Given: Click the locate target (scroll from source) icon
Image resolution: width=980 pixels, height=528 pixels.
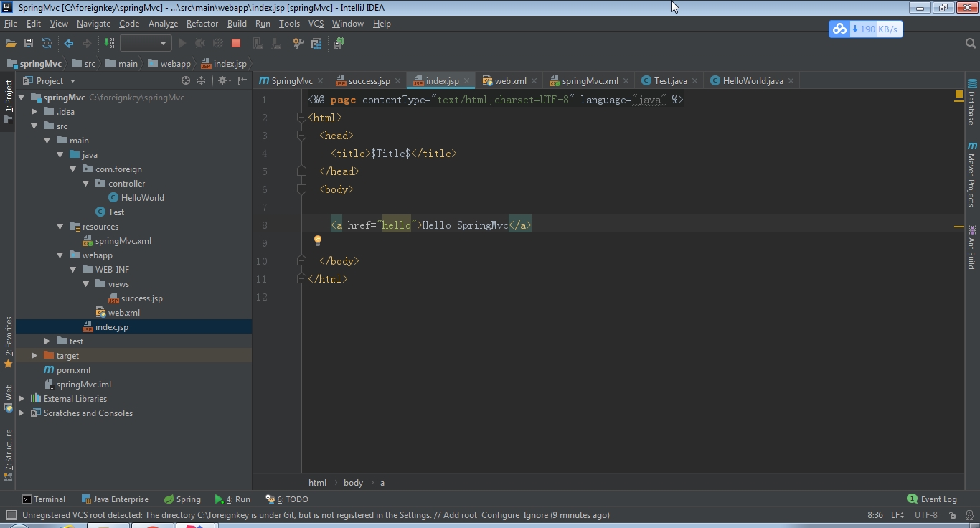Looking at the screenshot, I should click(186, 80).
